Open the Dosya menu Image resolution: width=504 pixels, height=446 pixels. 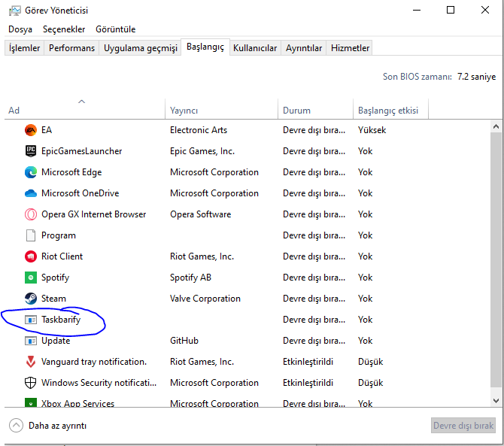click(x=20, y=29)
